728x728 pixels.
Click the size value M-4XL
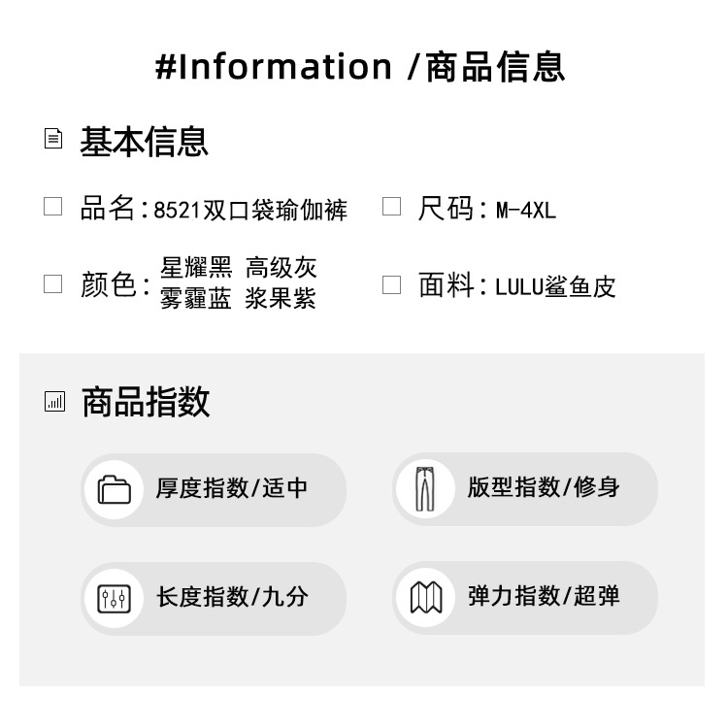click(525, 210)
